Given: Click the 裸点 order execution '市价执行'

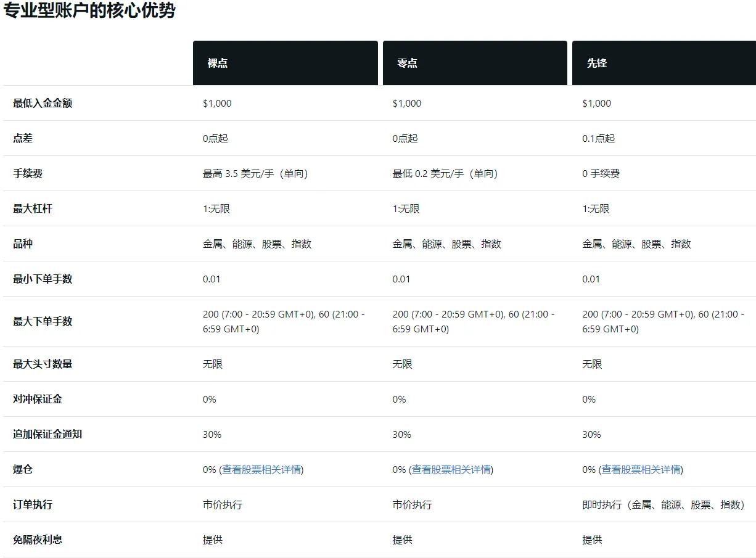Looking at the screenshot, I should (223, 504).
